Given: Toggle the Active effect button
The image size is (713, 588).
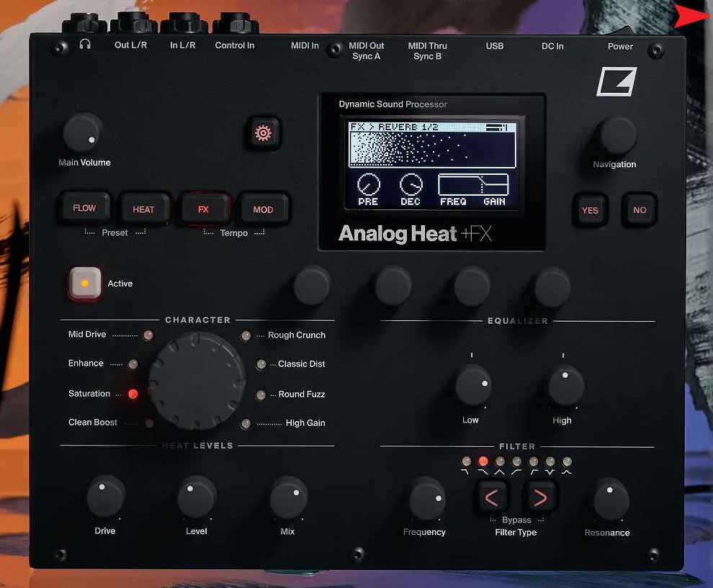Looking at the screenshot, I should (84, 283).
